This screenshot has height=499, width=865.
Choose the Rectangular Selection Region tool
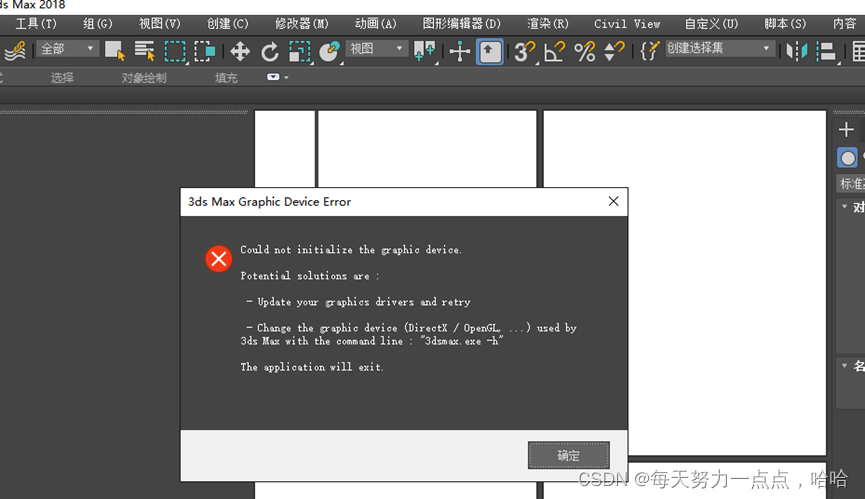coord(175,51)
